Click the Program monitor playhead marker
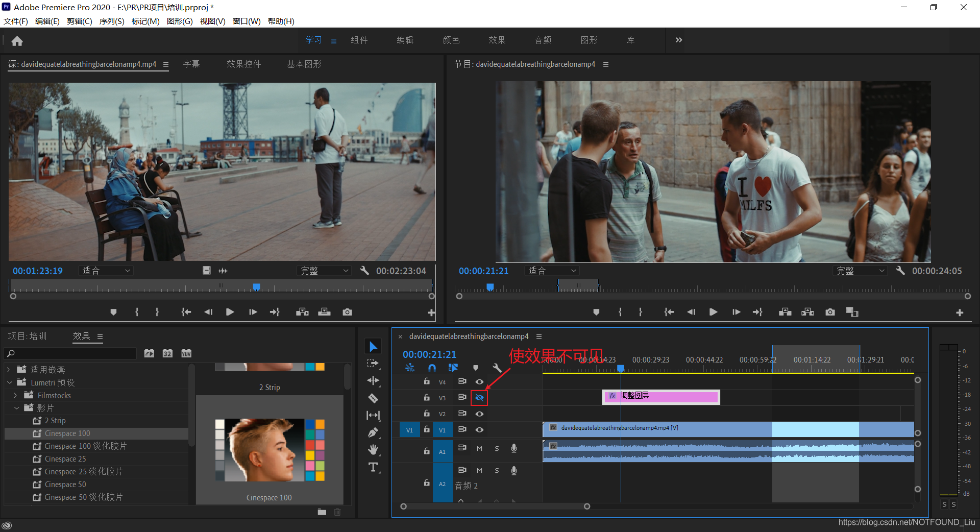 point(490,287)
